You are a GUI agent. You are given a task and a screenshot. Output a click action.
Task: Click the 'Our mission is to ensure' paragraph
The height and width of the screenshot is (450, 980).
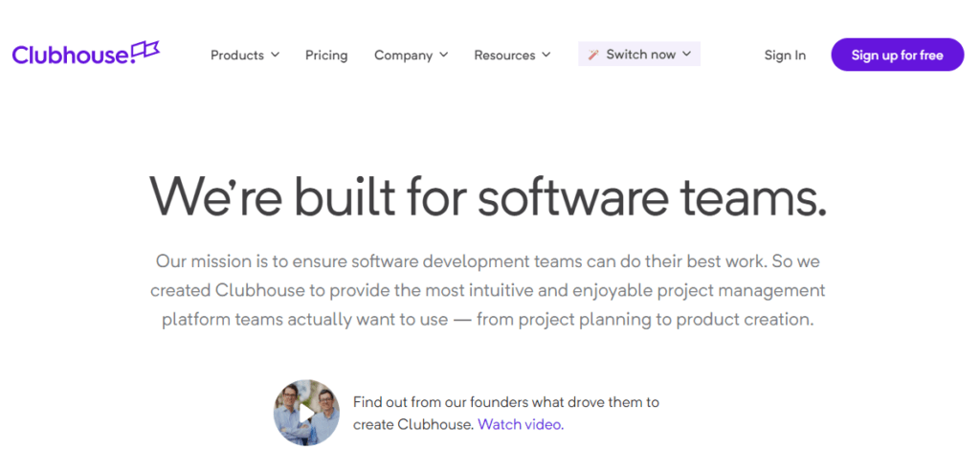[488, 290]
